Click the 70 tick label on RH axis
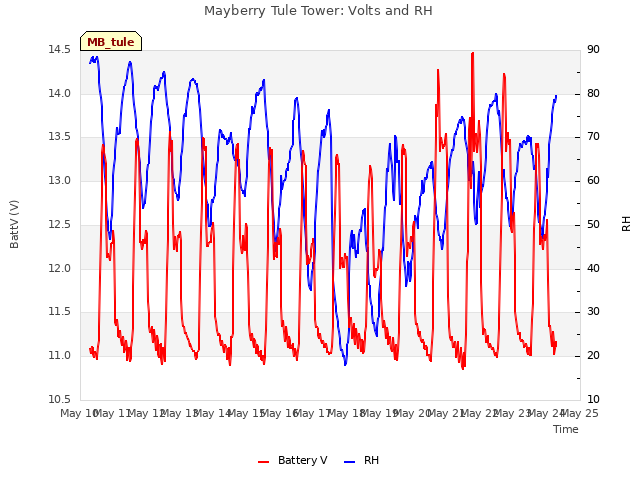The height and width of the screenshot is (480, 640). [x=593, y=137]
